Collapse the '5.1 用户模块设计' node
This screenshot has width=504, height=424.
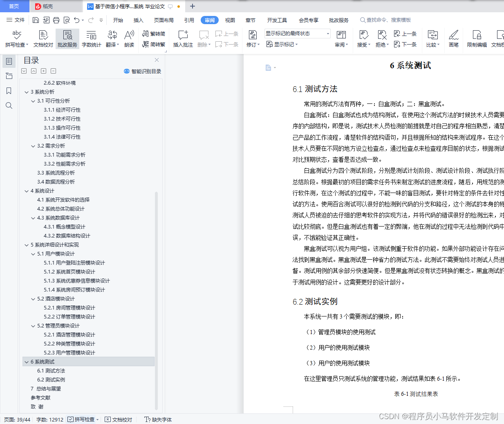click(x=33, y=254)
